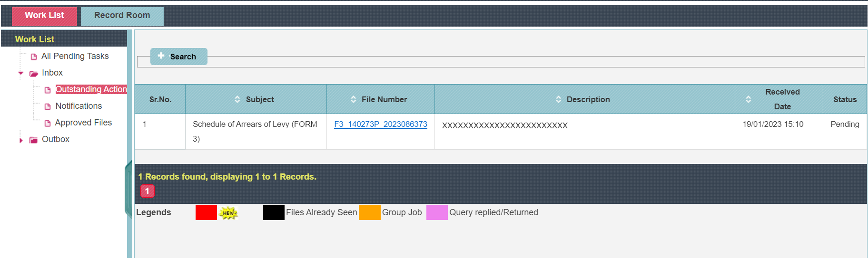Collapse the Inbox tree node arrow
This screenshot has width=868, height=258.
point(21,73)
